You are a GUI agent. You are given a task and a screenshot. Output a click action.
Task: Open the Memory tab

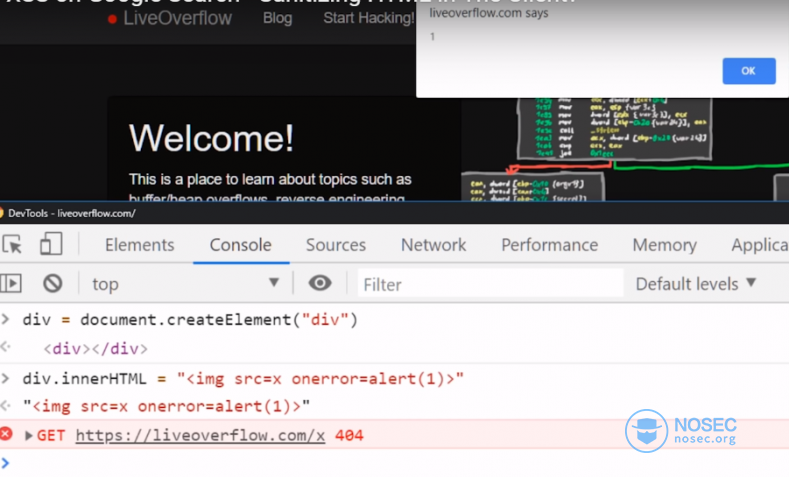664,245
